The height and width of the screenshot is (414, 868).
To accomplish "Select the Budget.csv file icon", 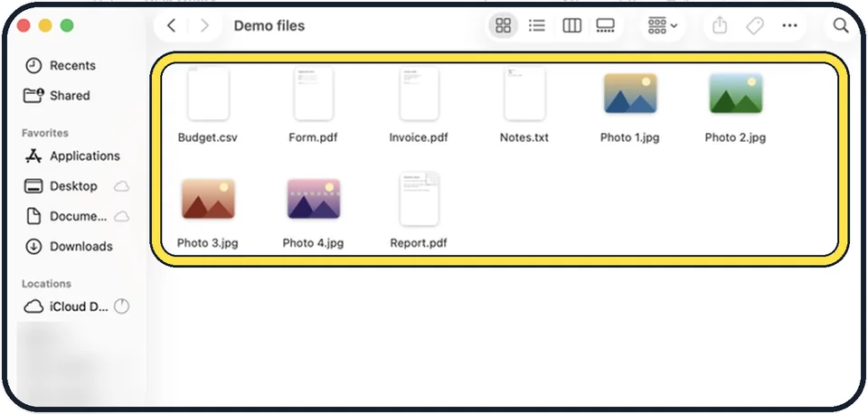I will coord(208,93).
